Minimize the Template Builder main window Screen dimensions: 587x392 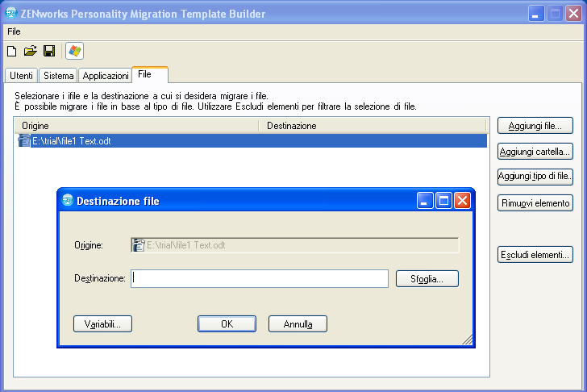pos(536,14)
